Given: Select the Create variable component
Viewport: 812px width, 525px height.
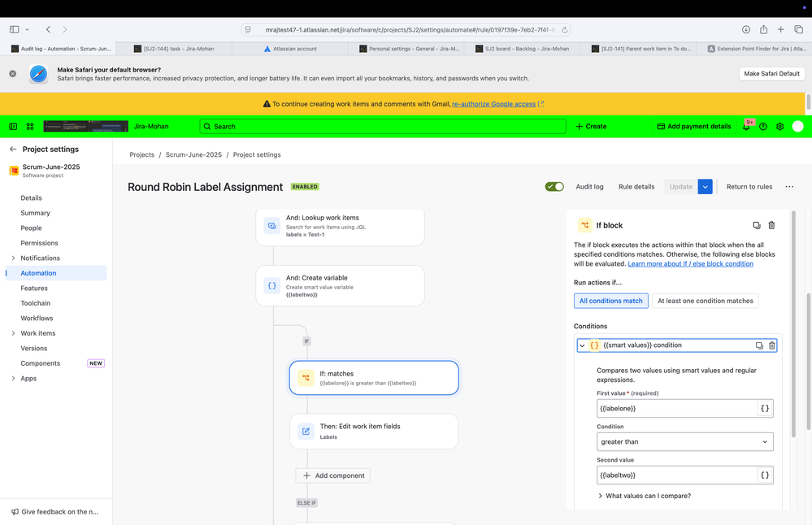Looking at the screenshot, I should tap(341, 286).
